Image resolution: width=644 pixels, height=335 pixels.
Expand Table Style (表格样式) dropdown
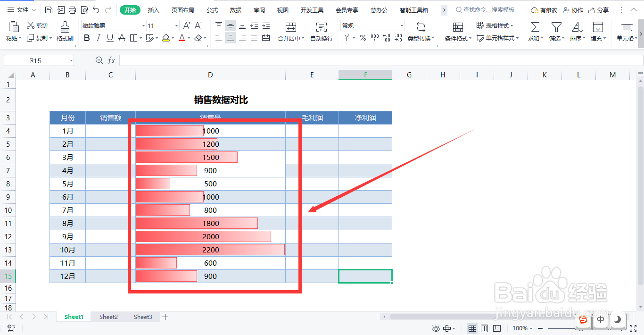coord(512,25)
